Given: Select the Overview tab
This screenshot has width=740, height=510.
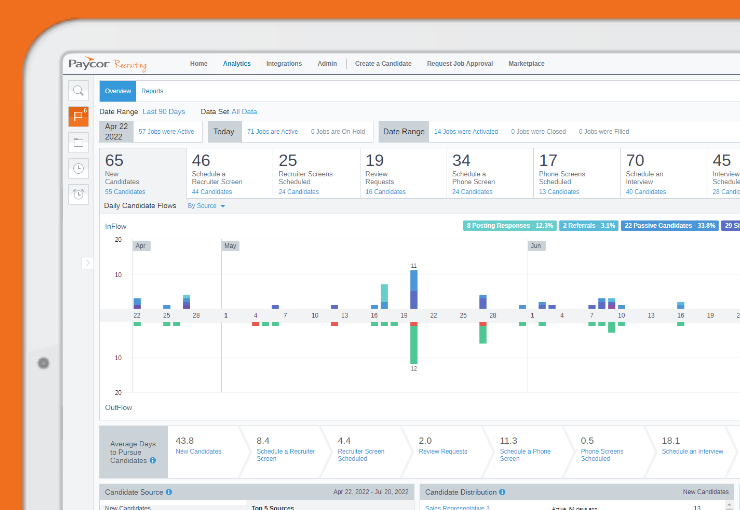Looking at the screenshot, I should pyautogui.click(x=118, y=91).
